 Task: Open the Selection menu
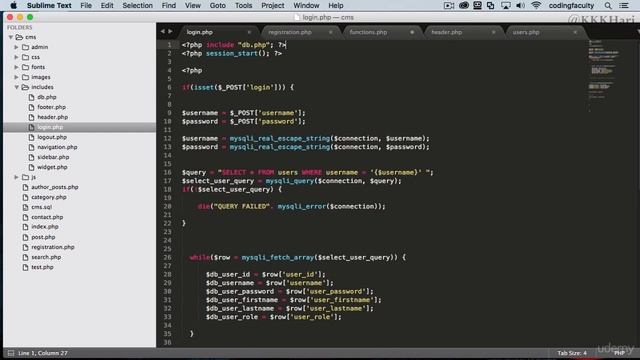tap(137, 5)
